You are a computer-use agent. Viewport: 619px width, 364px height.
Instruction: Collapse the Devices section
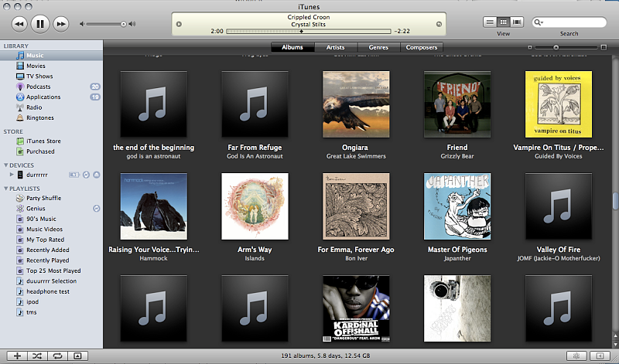(6, 165)
